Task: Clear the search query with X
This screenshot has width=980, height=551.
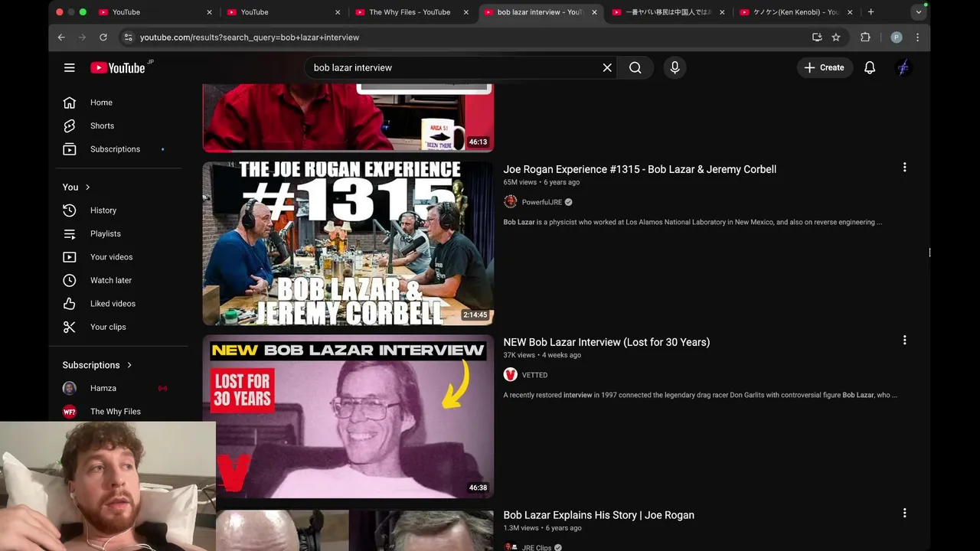Action: pyautogui.click(x=607, y=67)
